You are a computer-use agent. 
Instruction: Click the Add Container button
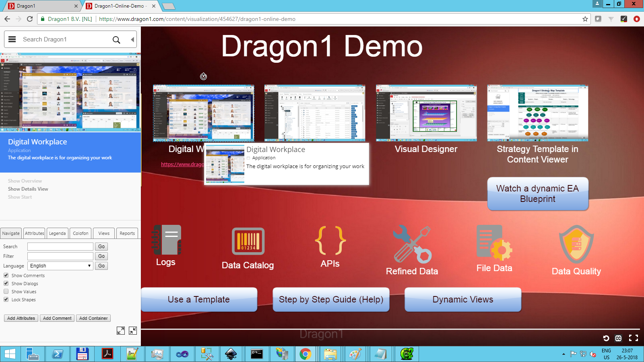(x=93, y=318)
